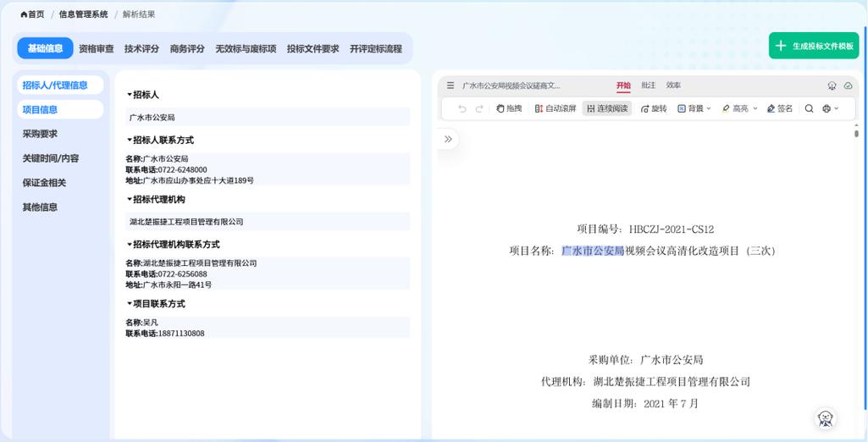Go to 信息管理系统 in the breadcrumb

tap(84, 14)
